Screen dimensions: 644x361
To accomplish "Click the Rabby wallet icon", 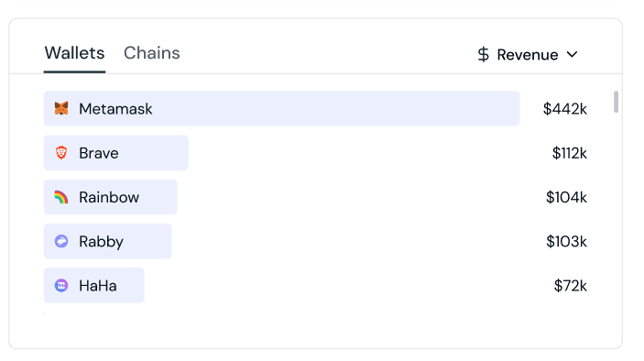I will (x=61, y=241).
